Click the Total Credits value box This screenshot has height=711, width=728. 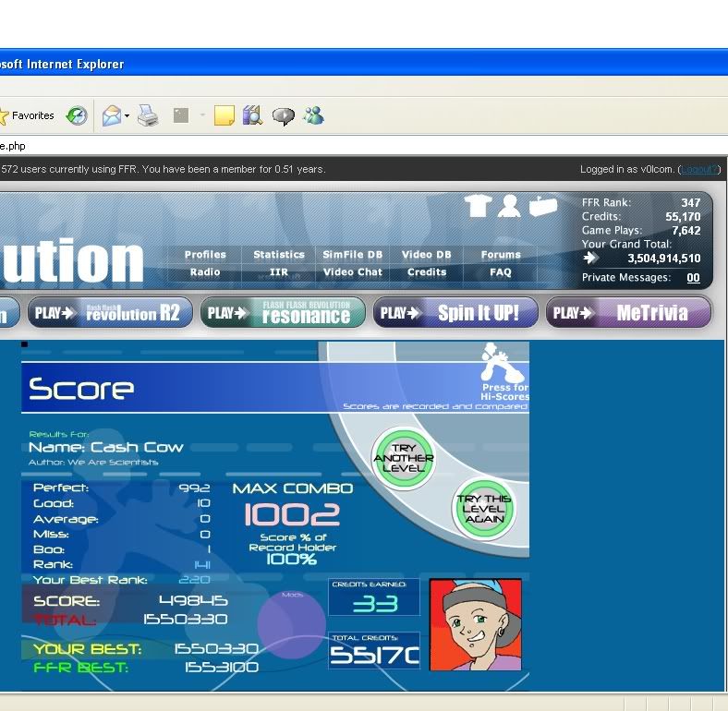point(374,650)
